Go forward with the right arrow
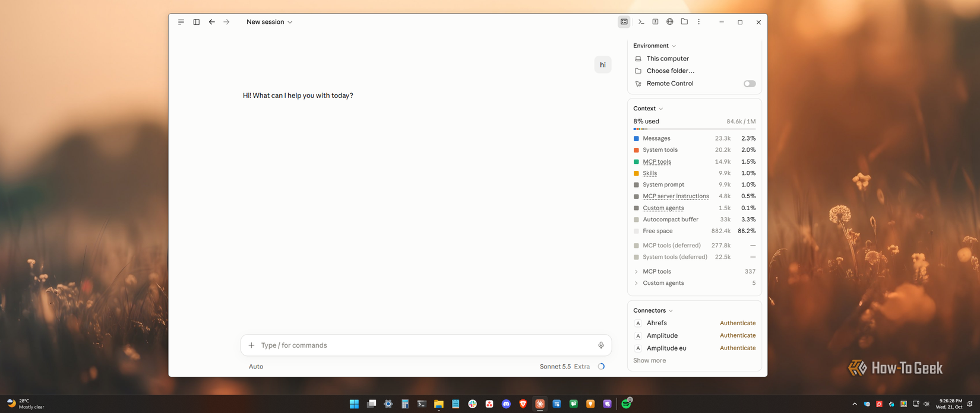Screen dimensions: 980x413 tap(226, 22)
